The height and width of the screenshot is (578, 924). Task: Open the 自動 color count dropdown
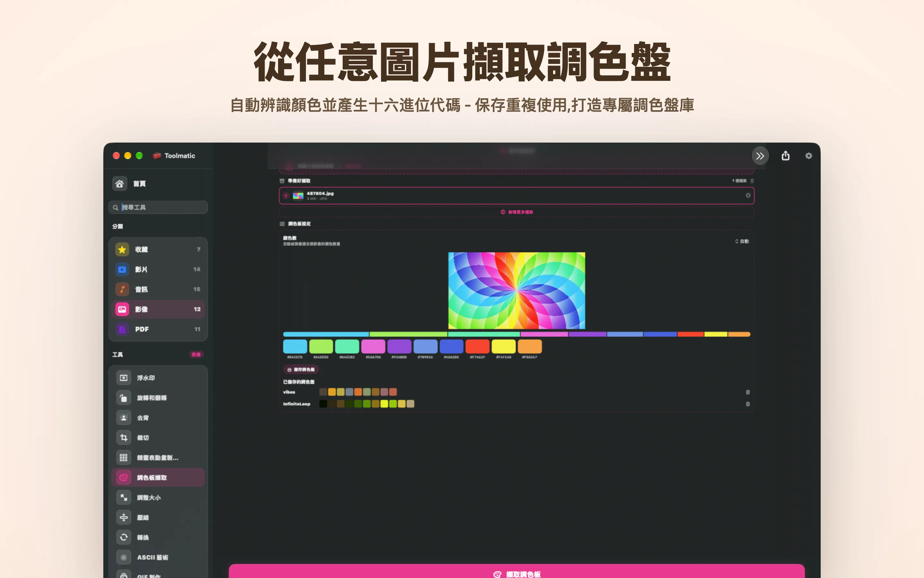click(x=742, y=241)
